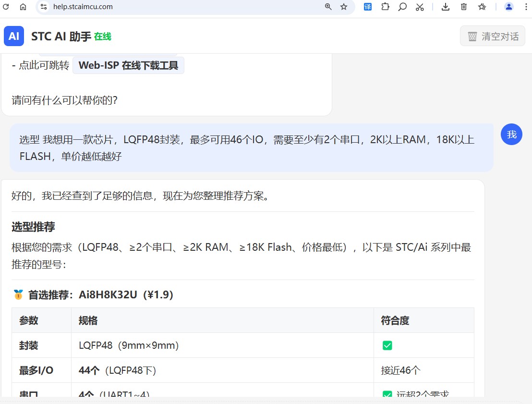Click the user message starting 选型 我想用一款芯片

click(x=252, y=147)
